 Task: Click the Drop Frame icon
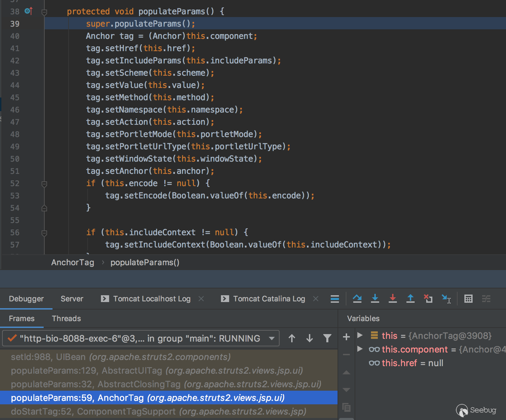(428, 299)
